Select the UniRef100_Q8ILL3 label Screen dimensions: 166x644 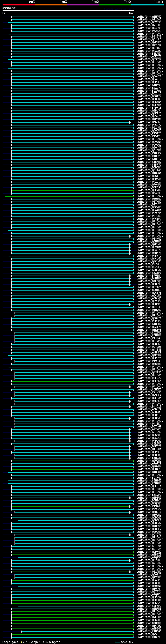[149, 39]
